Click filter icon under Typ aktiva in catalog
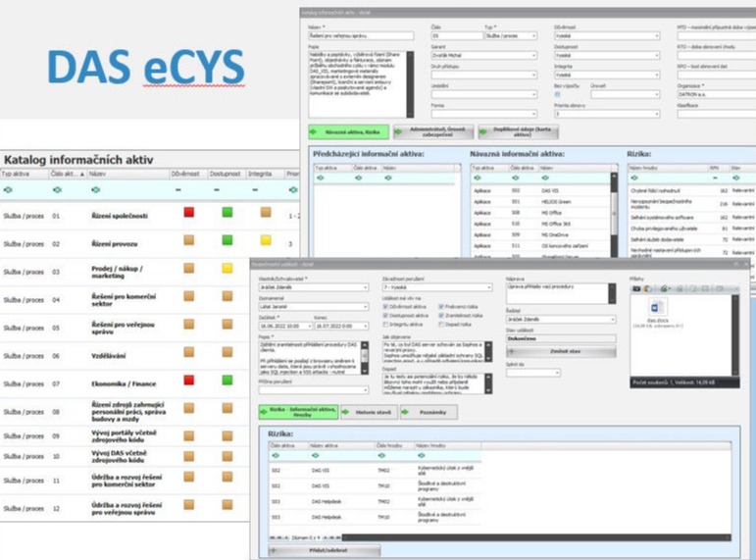Image resolution: width=756 pixels, height=560 pixels. tap(9, 189)
